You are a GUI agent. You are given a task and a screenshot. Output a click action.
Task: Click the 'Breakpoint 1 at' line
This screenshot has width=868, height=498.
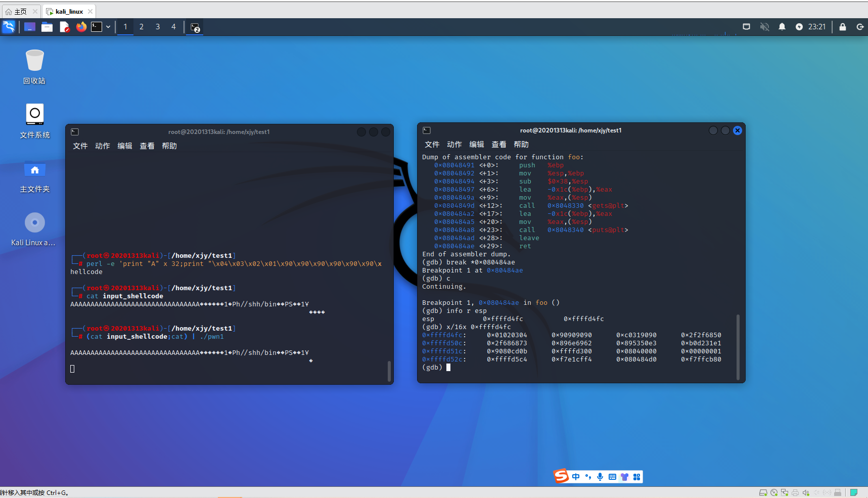pyautogui.click(x=473, y=270)
